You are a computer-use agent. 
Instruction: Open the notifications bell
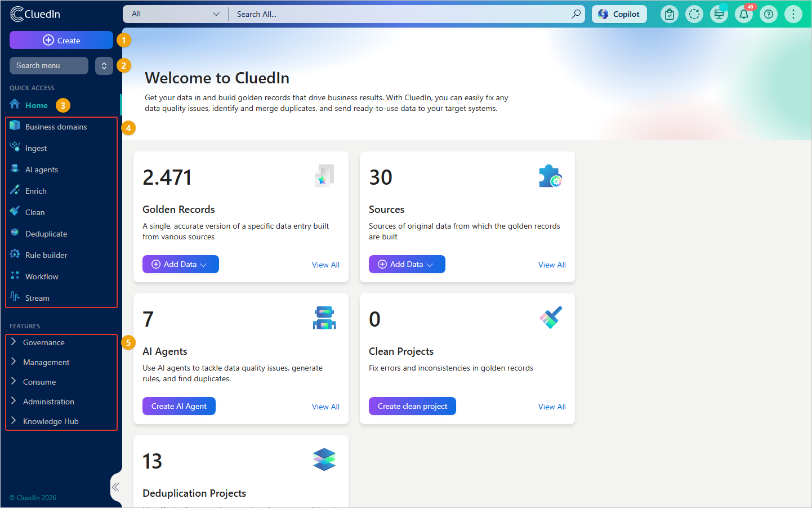point(744,14)
